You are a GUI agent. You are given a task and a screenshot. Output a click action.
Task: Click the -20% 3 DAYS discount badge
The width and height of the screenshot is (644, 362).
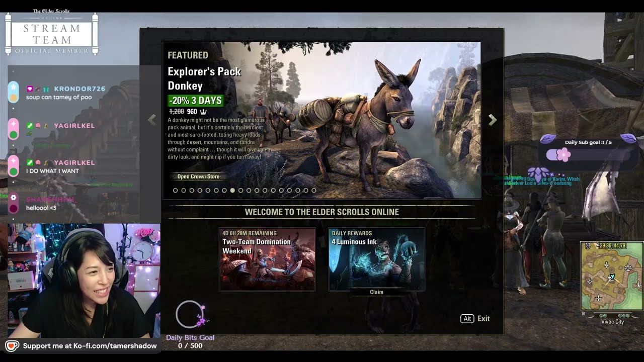pos(195,101)
